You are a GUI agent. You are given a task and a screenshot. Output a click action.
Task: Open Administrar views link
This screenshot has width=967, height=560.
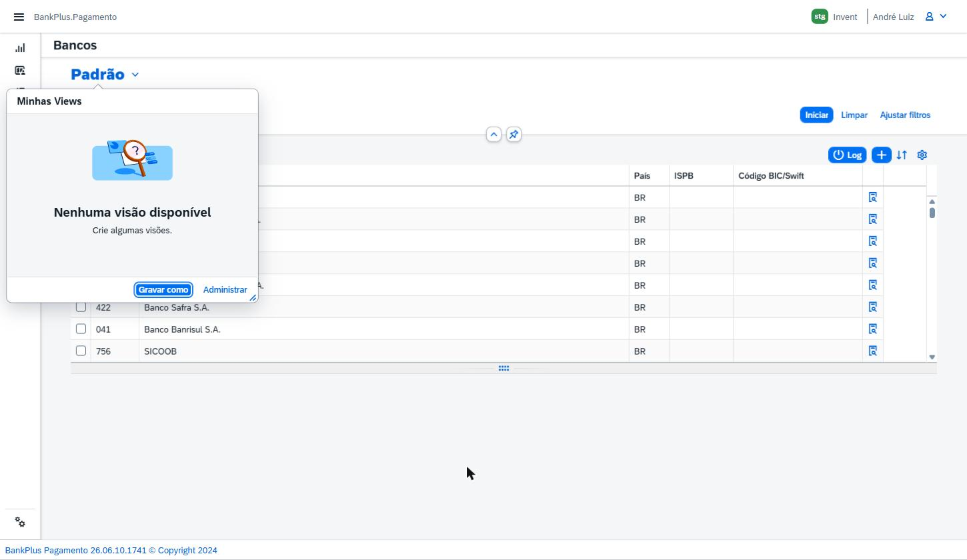coord(225,289)
